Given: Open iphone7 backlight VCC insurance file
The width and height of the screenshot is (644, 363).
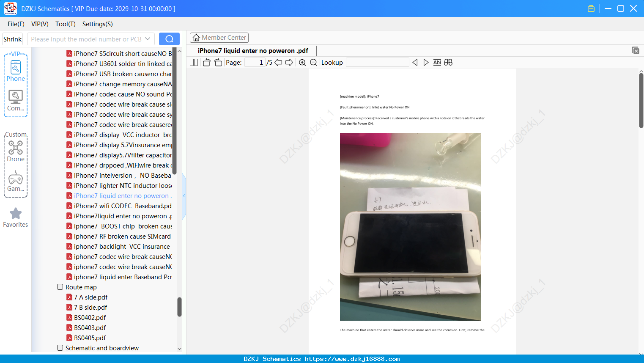Looking at the screenshot, I should tap(119, 246).
